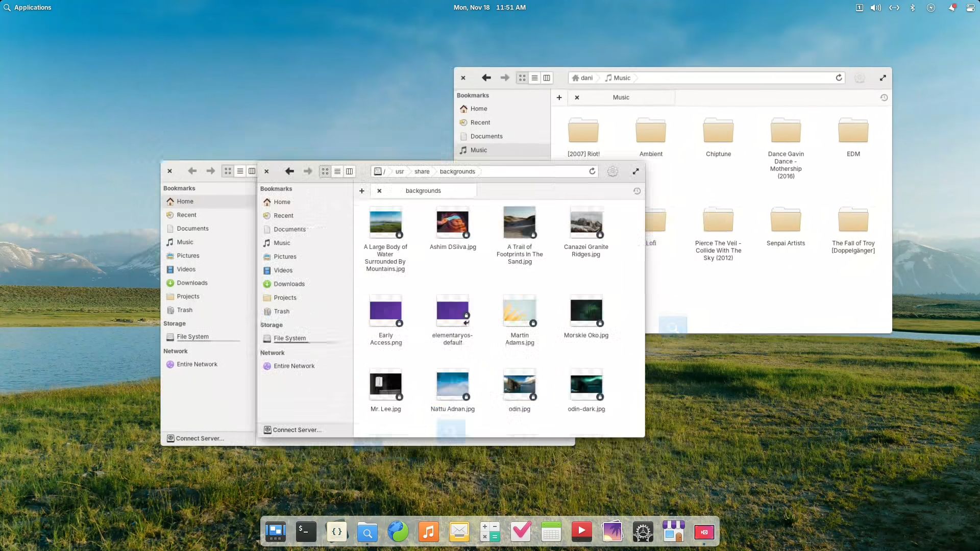
Task: Open the Code editor dock icon
Action: (x=337, y=532)
